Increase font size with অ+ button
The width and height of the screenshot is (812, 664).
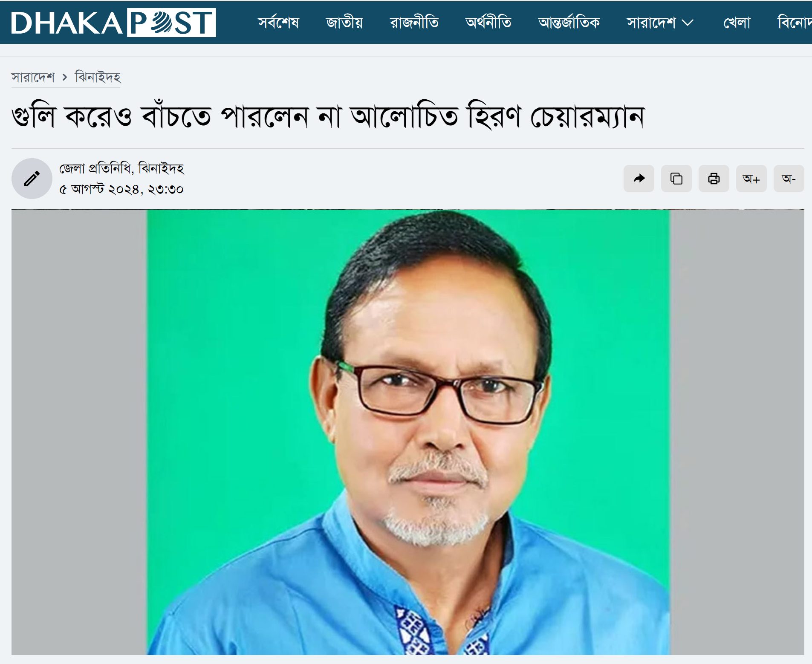(751, 179)
